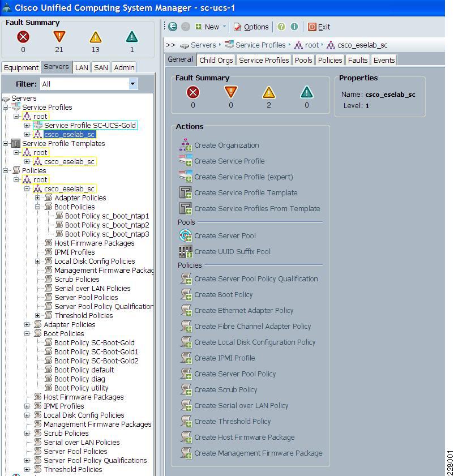Click Create Service Profile Template icon
The image size is (454, 476).
pos(186,192)
